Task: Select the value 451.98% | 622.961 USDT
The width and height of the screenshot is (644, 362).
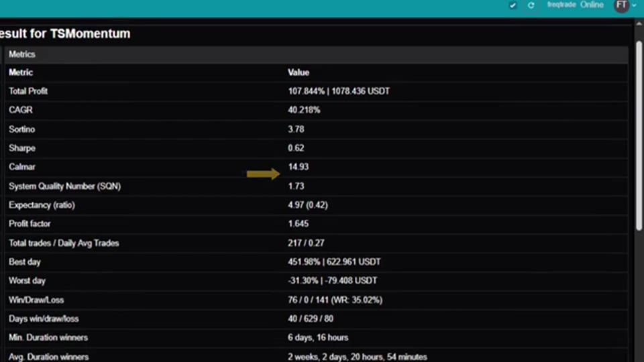Action: tap(334, 262)
